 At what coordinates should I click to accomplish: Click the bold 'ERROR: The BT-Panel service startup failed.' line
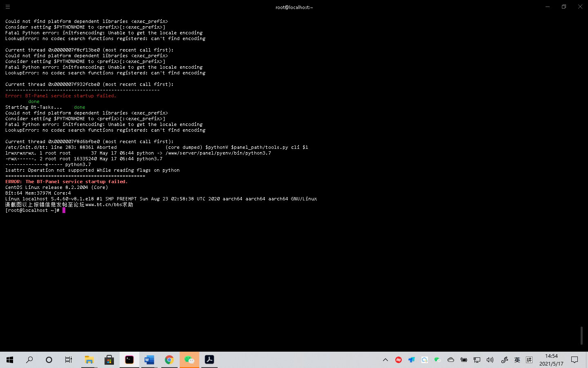pyautogui.click(x=67, y=182)
